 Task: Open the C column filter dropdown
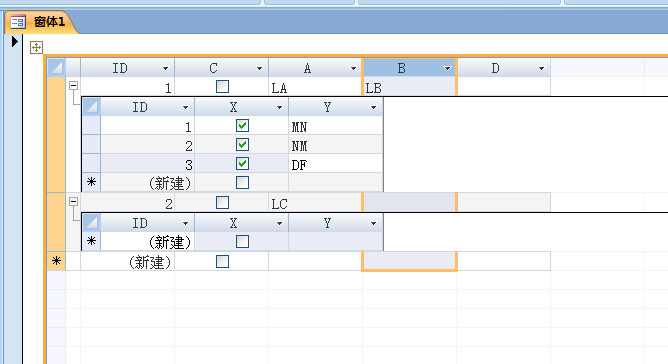[259, 68]
